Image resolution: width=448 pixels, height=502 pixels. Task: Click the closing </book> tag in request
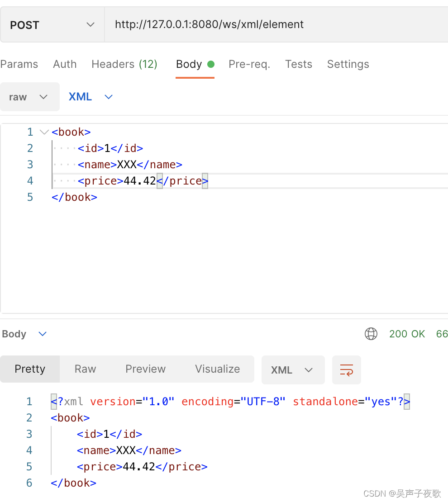click(x=74, y=197)
